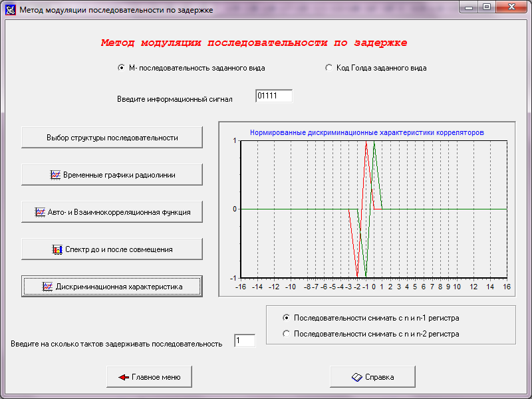Viewport: 532px width, 399px height.
Task: Maximize the window
Action: tap(487, 7)
